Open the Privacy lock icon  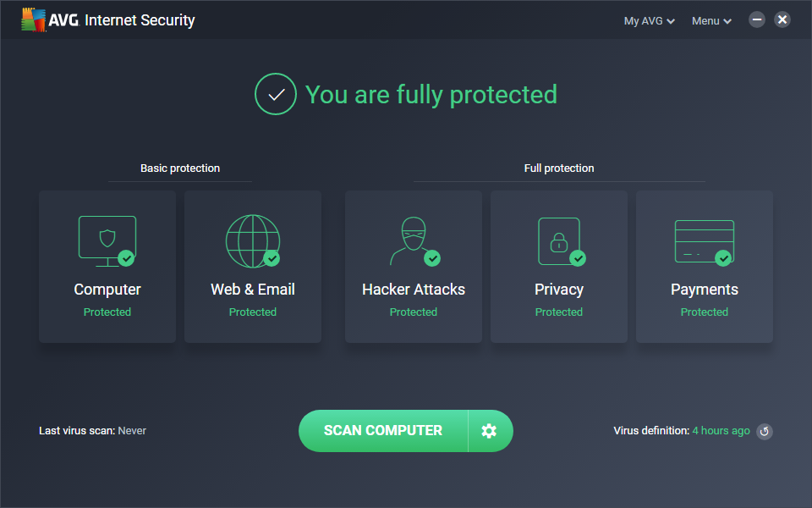tap(558, 240)
